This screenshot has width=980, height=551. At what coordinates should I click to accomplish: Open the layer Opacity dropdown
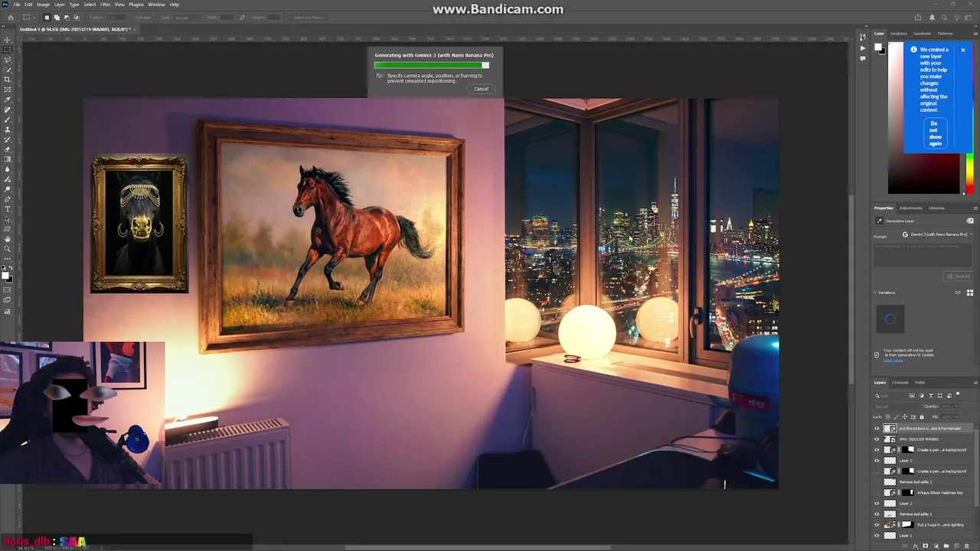point(956,406)
